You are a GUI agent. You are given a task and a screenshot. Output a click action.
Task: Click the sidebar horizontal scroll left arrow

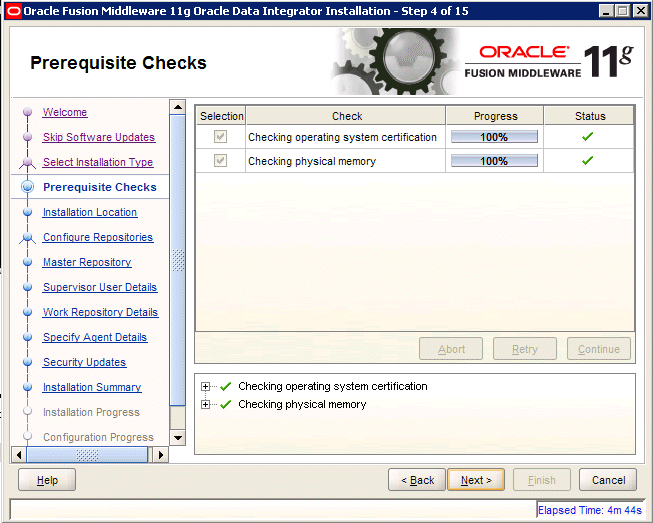[x=19, y=455]
